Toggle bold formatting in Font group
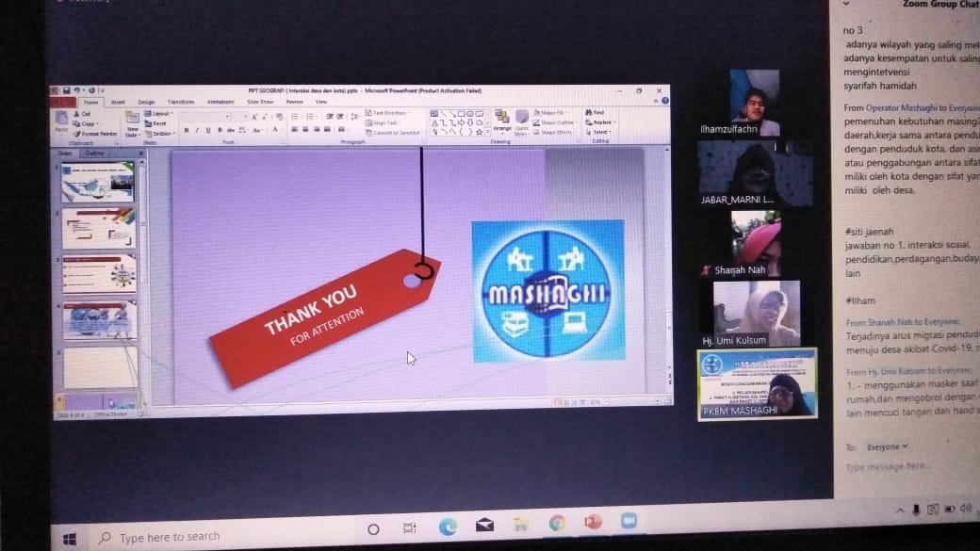980x551 pixels. (x=186, y=130)
